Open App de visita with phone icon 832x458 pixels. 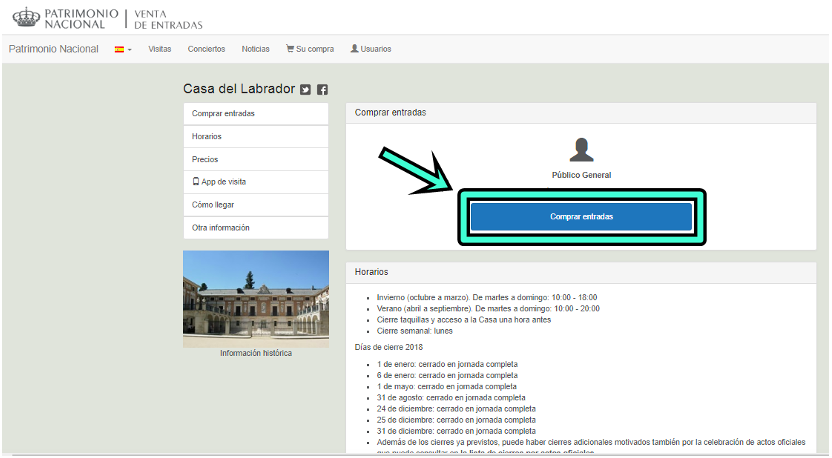pos(219,182)
